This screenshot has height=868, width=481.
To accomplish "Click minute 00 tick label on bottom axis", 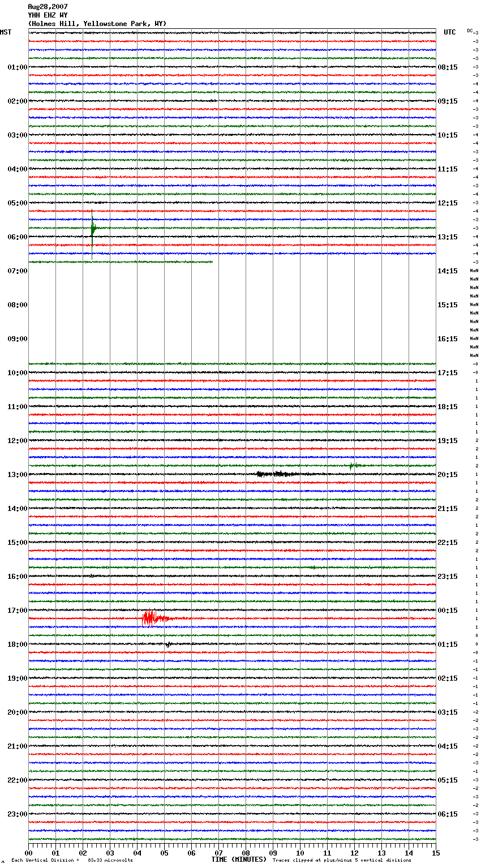I will coord(28,853).
